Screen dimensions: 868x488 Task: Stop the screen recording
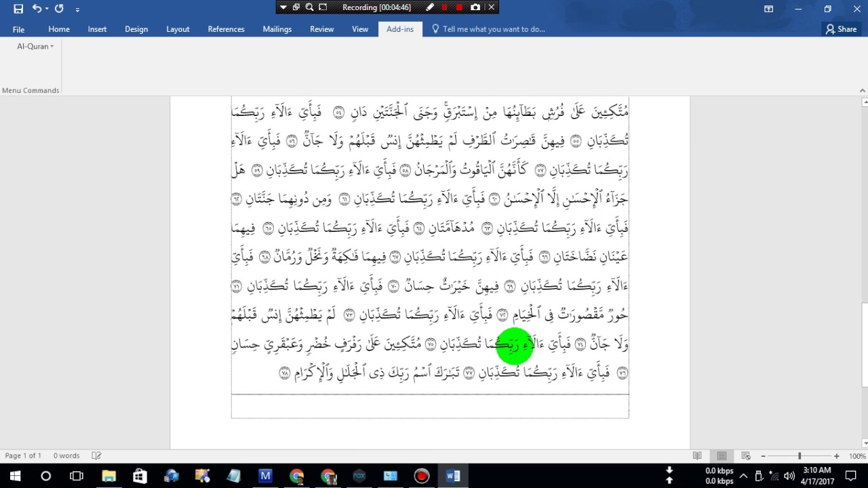pos(459,7)
